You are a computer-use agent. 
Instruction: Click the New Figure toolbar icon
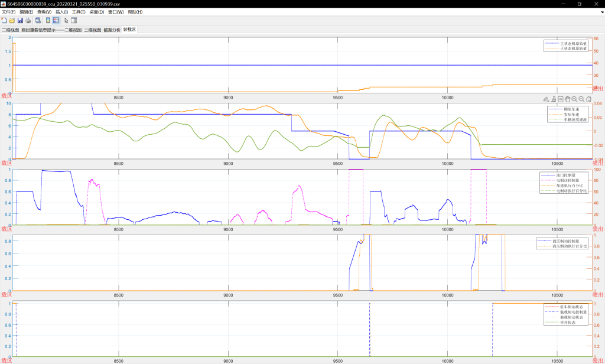click(4, 20)
